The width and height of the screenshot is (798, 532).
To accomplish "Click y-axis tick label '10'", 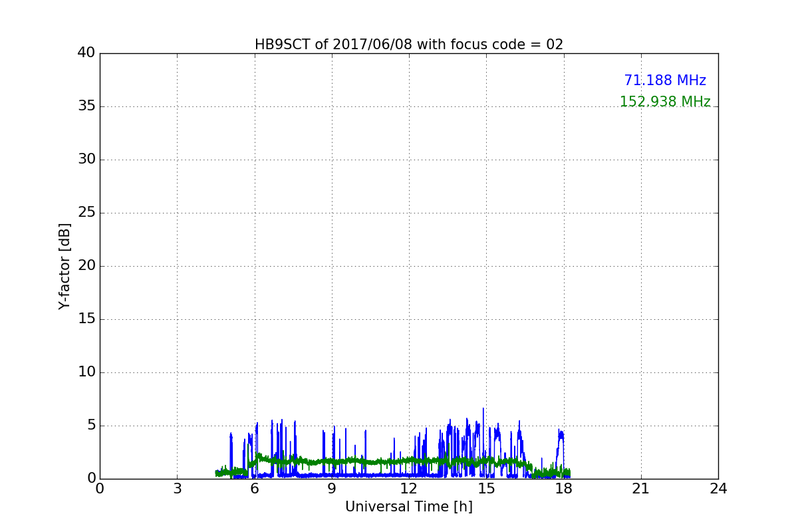I will pyautogui.click(x=86, y=372).
